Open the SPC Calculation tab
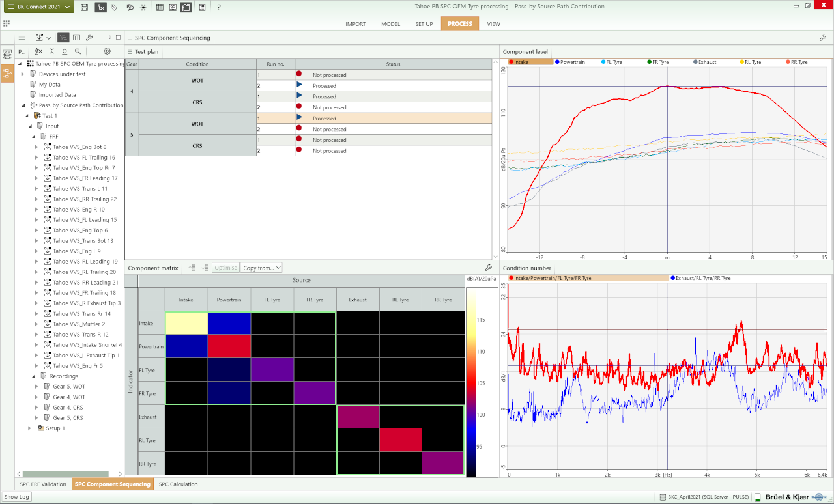834x504 pixels. coord(178,484)
